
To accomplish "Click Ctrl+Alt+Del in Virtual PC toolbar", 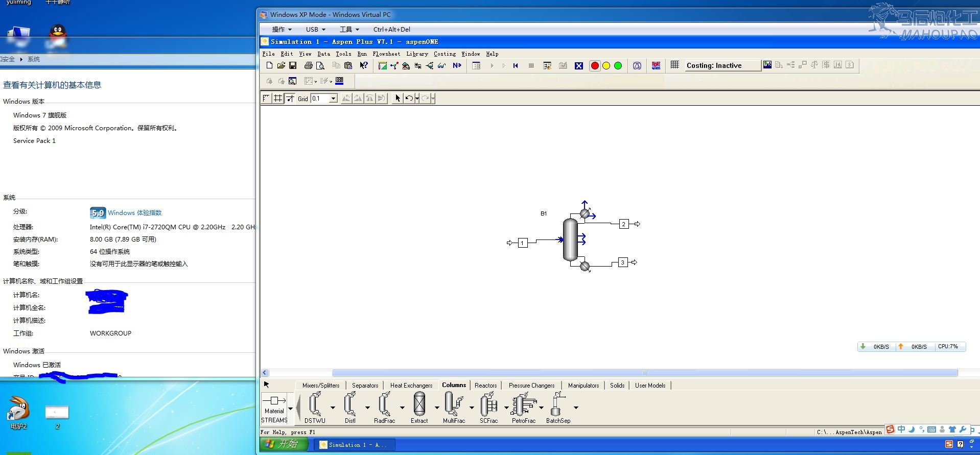I will [x=391, y=30].
